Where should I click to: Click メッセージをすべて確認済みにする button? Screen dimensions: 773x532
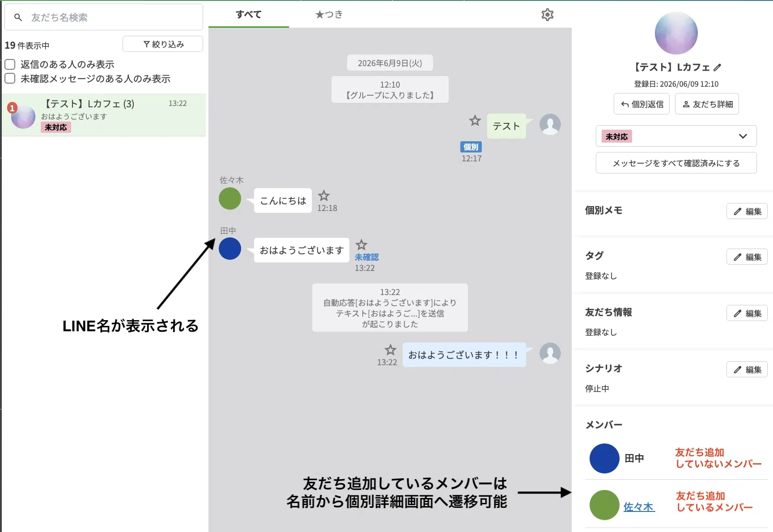676,163
